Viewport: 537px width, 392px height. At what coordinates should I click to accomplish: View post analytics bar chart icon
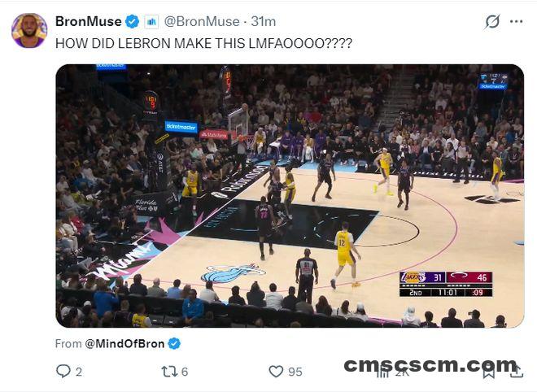(382, 372)
